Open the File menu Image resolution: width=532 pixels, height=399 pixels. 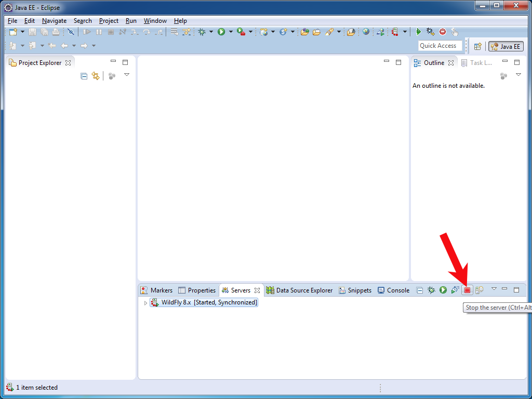coord(12,21)
